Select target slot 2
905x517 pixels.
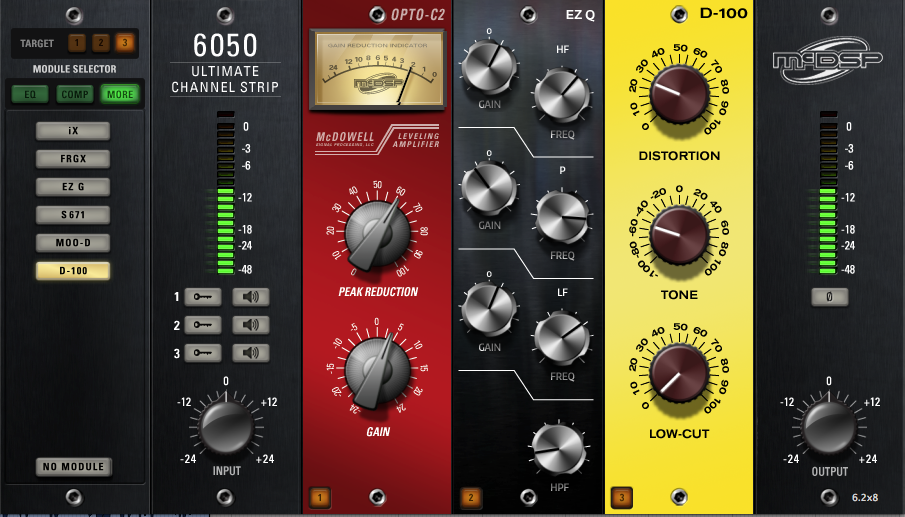pos(100,43)
